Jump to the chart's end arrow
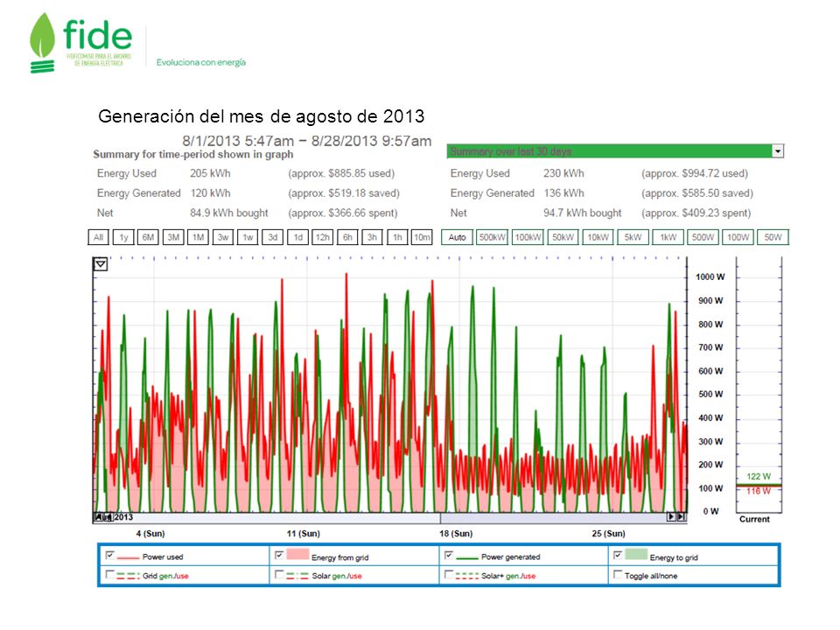Viewport: 840px width, 630px height. (681, 517)
